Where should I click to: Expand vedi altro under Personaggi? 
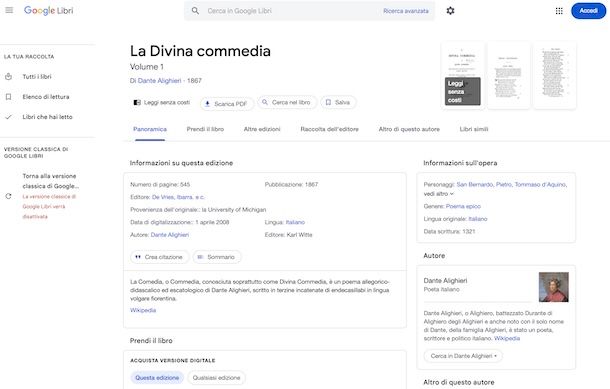(438, 194)
